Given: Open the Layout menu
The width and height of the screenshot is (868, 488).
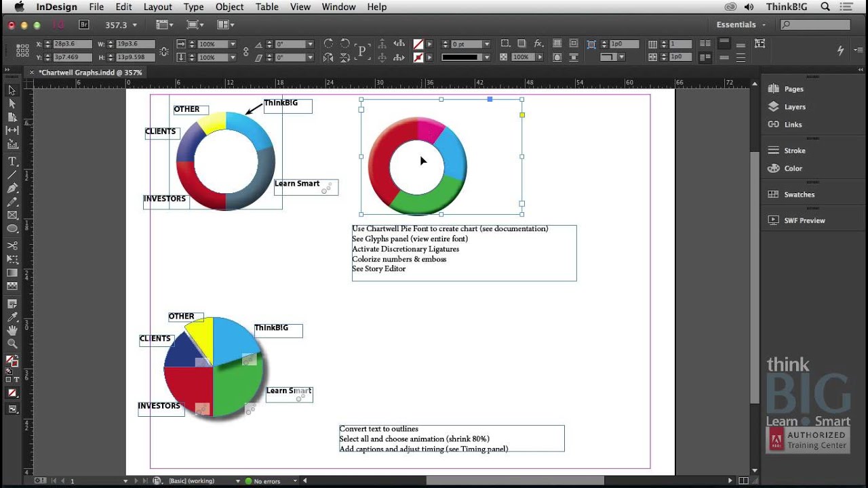Looking at the screenshot, I should pyautogui.click(x=157, y=7).
